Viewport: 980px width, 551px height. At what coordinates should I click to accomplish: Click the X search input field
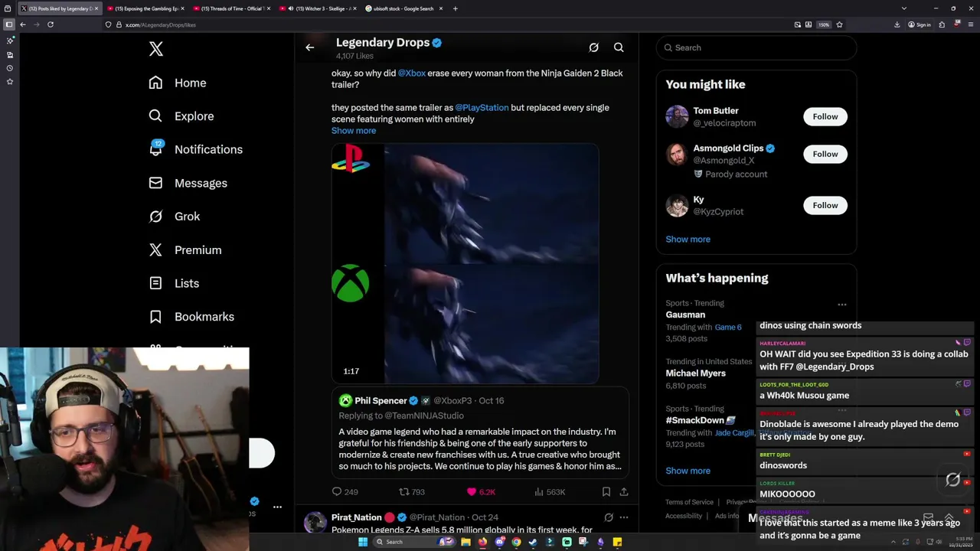756,47
